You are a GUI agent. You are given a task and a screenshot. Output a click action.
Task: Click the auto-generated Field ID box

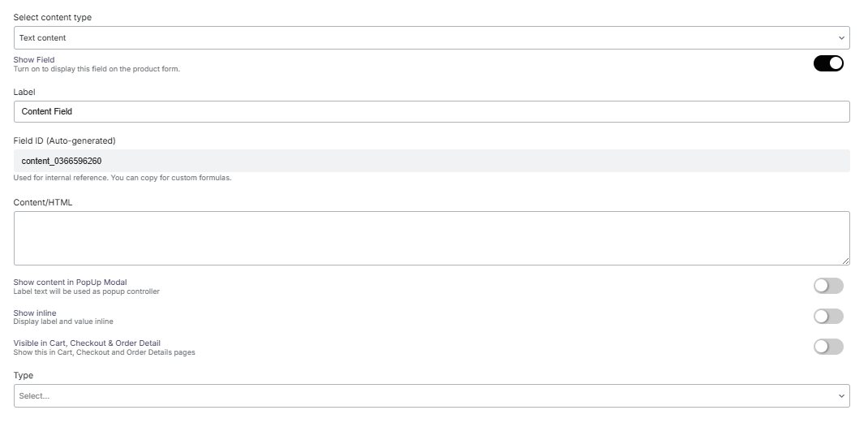[x=430, y=161]
